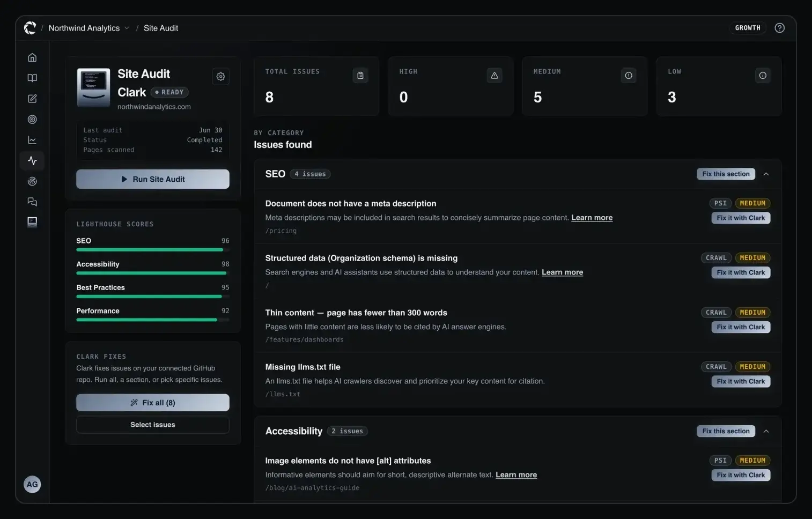Click the GROWTH plan badge
Image resolution: width=812 pixels, height=519 pixels.
click(748, 28)
